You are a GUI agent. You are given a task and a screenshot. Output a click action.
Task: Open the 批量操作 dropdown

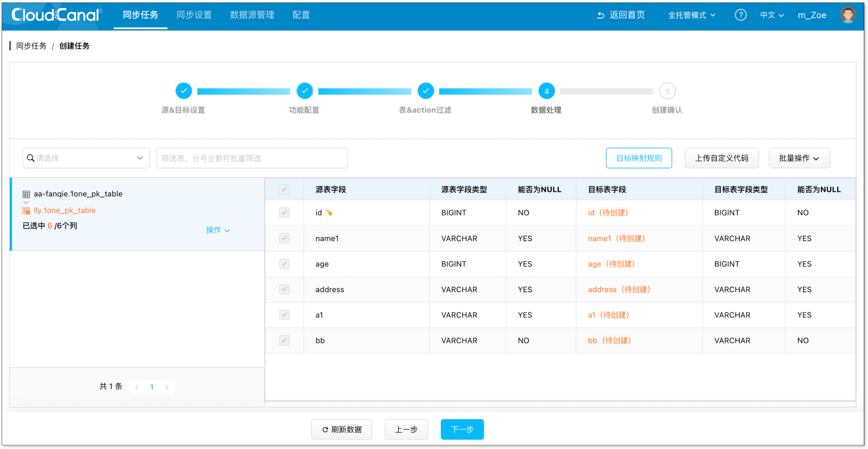tap(799, 158)
